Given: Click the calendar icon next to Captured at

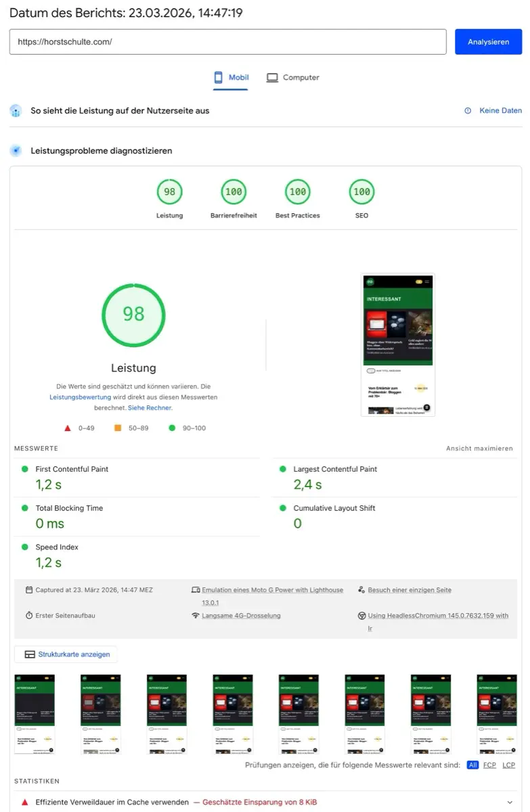Looking at the screenshot, I should click(x=29, y=590).
